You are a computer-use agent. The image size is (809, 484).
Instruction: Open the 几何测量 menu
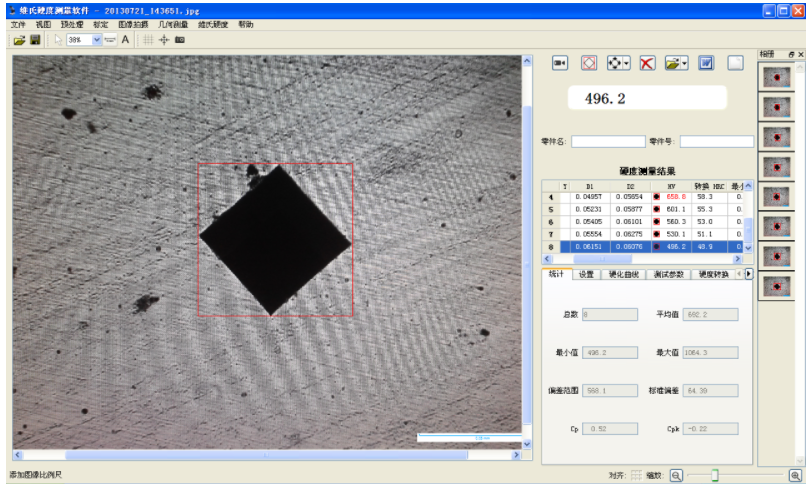(x=173, y=24)
